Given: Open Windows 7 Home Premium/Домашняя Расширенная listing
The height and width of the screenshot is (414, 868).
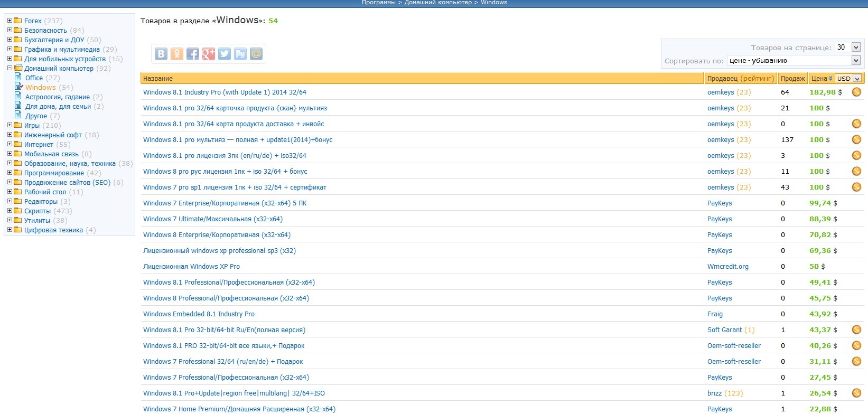Looking at the screenshot, I should click(239, 409).
